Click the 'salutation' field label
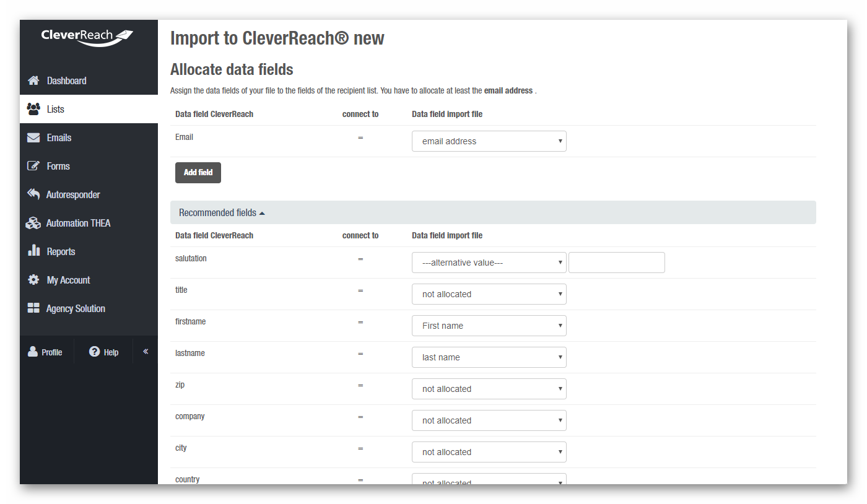Viewport: 867px width, 504px height. (x=191, y=259)
